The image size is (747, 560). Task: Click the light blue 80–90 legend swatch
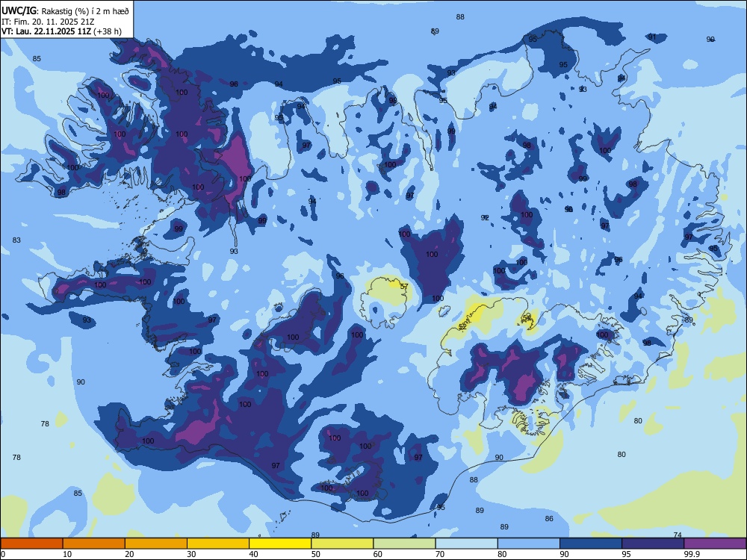529,544
